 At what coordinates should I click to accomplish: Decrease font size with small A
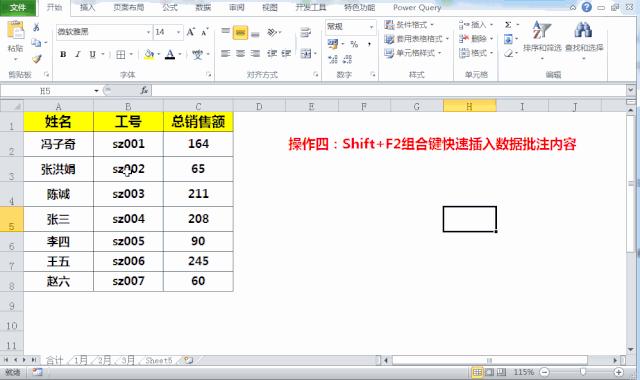tap(204, 32)
